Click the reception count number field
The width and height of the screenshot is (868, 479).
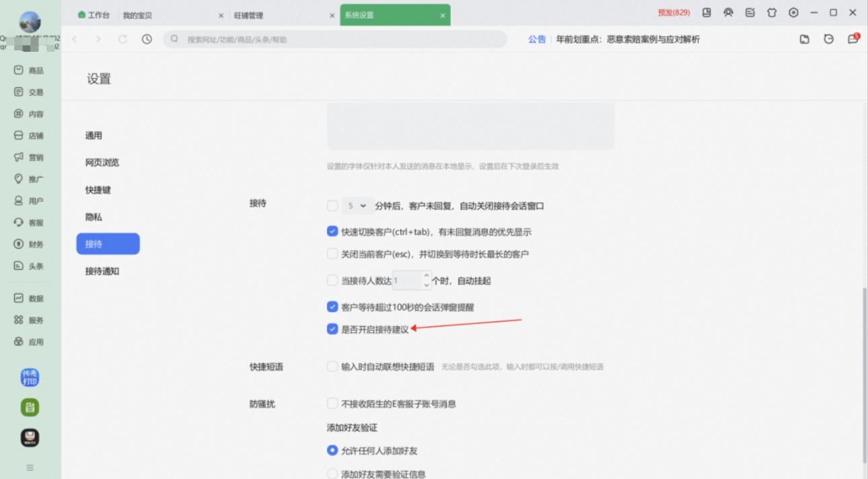407,281
